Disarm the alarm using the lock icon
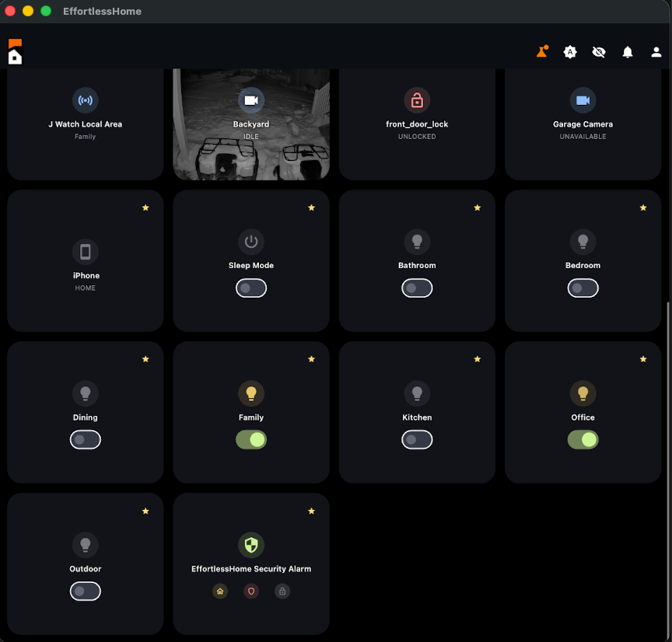This screenshot has height=642, width=672. click(x=282, y=591)
